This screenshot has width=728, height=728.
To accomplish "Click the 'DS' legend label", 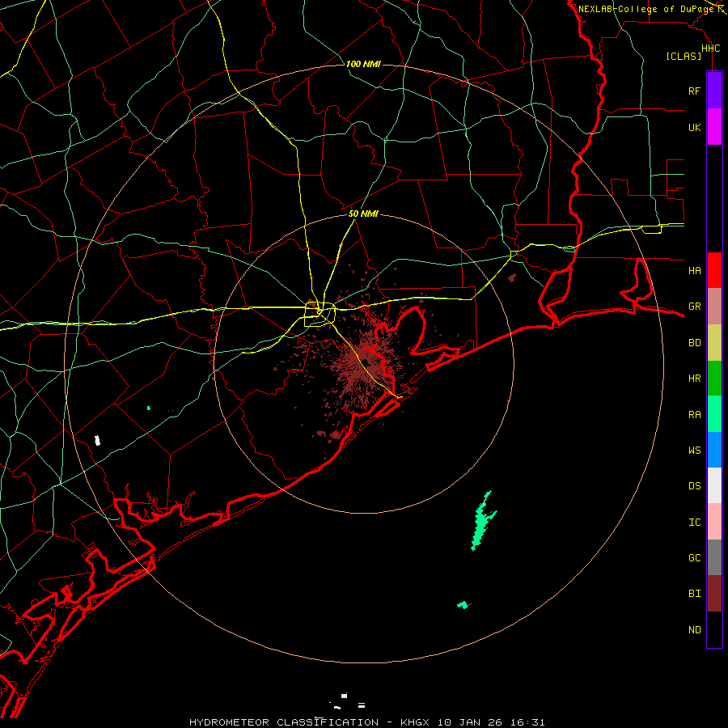I will [694, 486].
